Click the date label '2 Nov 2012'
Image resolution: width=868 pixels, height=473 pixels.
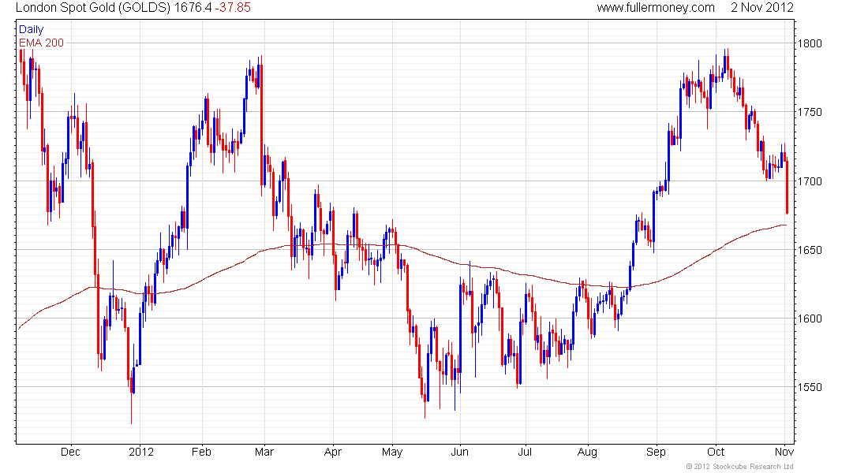[x=762, y=8]
